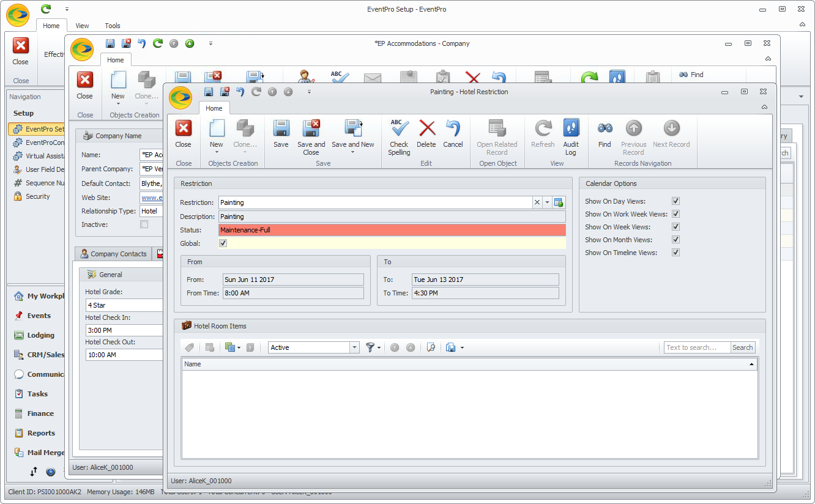Click the Name column sort arrow

click(x=751, y=364)
